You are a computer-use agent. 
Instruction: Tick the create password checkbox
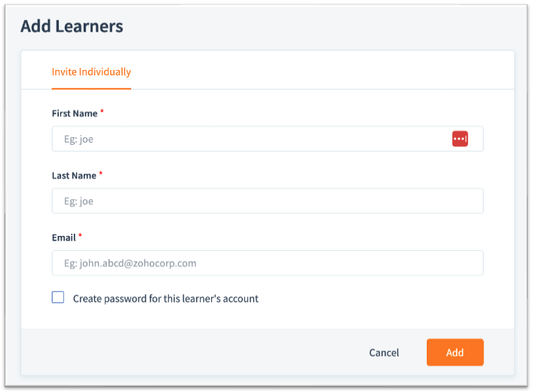pyautogui.click(x=58, y=298)
